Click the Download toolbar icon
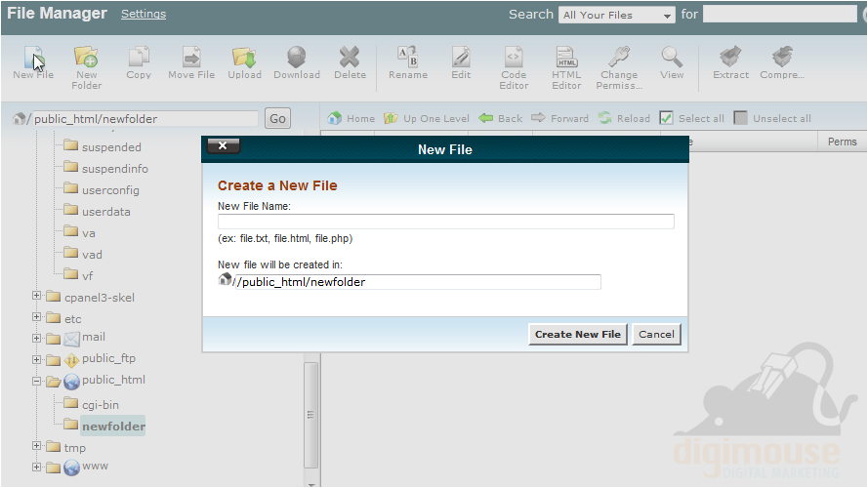Image resolution: width=868 pixels, height=488 pixels. [297, 57]
